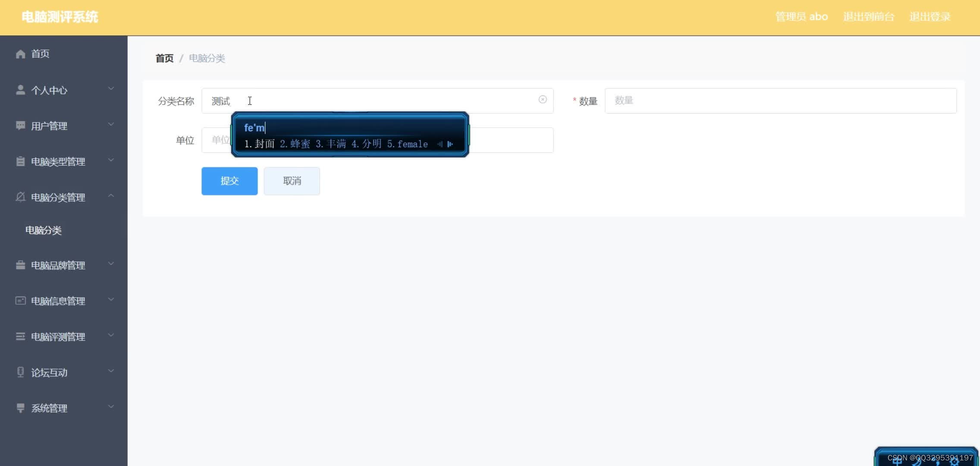Open the 论坛互动 sidebar menu

pos(63,372)
